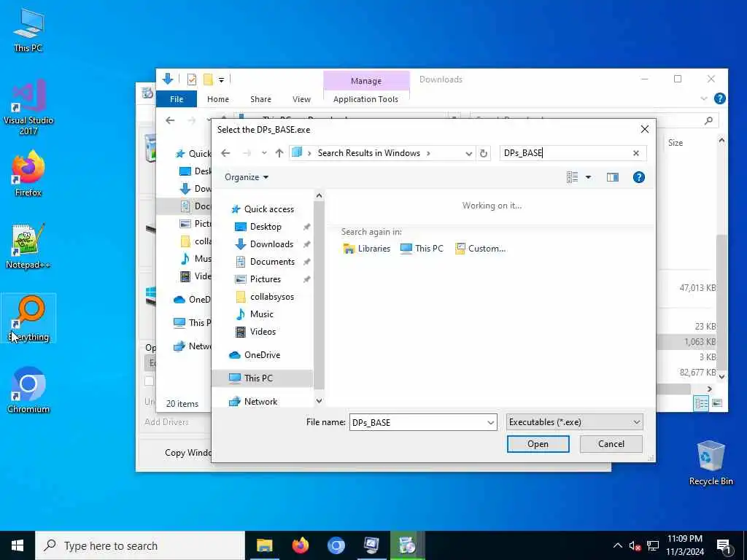Open the blue help icon in dialog
747x560 pixels.
[639, 177]
